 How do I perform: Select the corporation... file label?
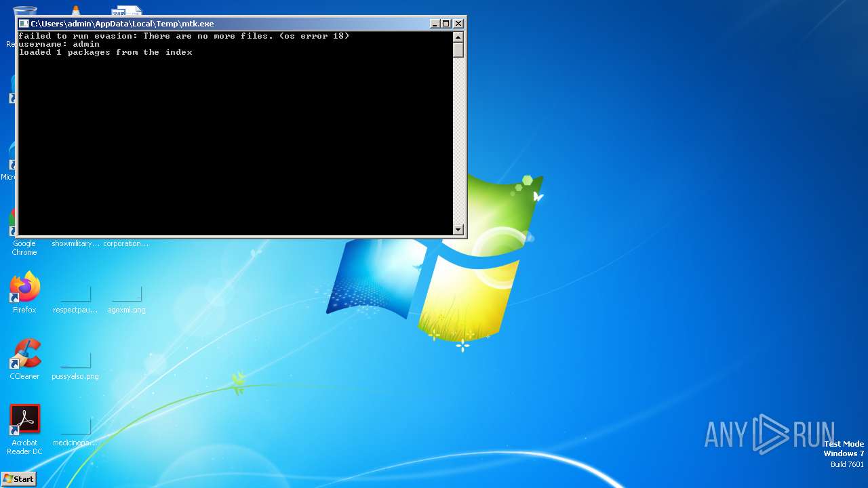pos(126,243)
